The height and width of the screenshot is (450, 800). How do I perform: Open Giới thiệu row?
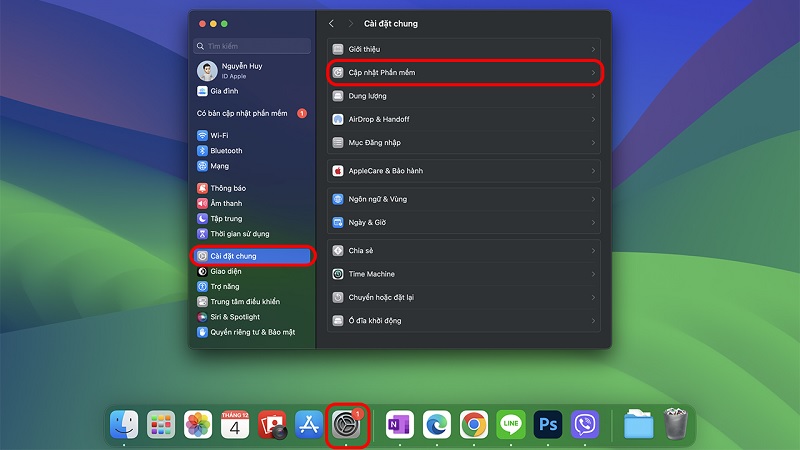[464, 49]
